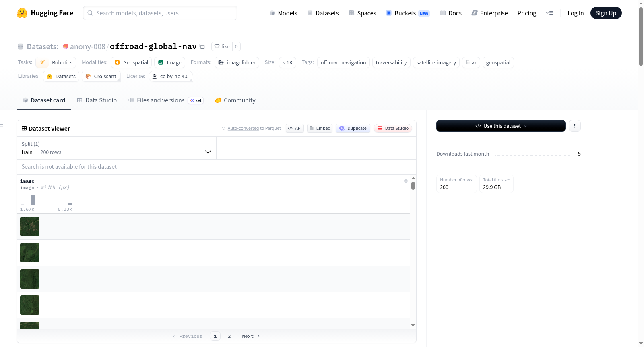The image size is (644, 347).
Task: Click the Hugging Face logo icon
Action: click(22, 13)
